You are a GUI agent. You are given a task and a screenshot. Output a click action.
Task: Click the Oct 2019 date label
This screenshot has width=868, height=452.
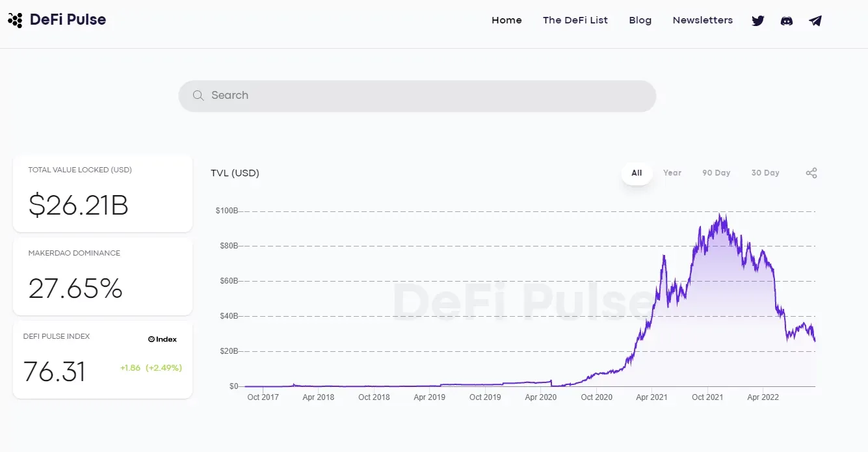click(x=486, y=397)
